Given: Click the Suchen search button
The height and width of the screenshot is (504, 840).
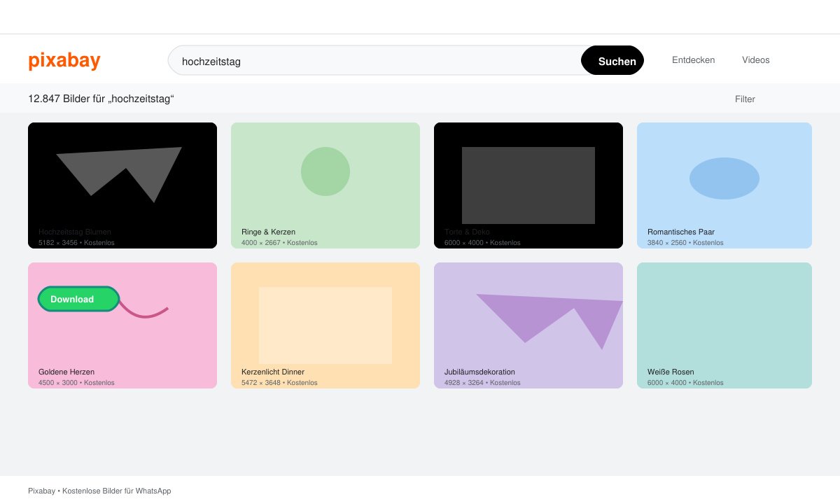Looking at the screenshot, I should click(613, 61).
